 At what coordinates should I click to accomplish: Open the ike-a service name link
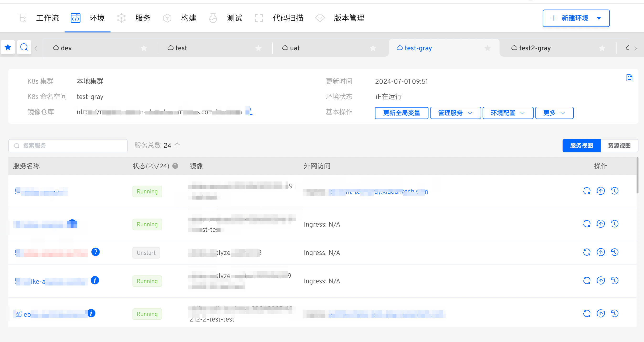coord(51,281)
